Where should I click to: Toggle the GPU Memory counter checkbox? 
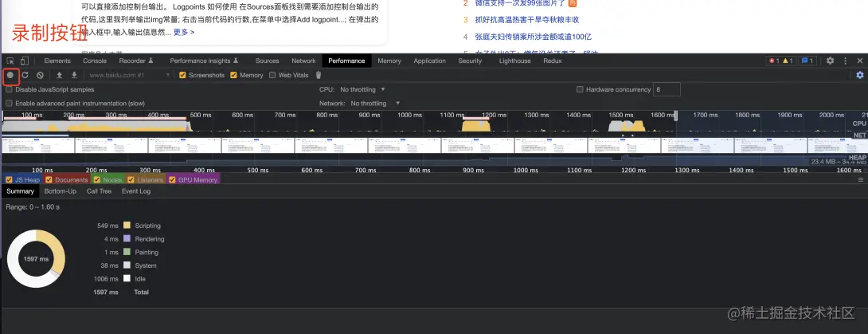point(171,179)
